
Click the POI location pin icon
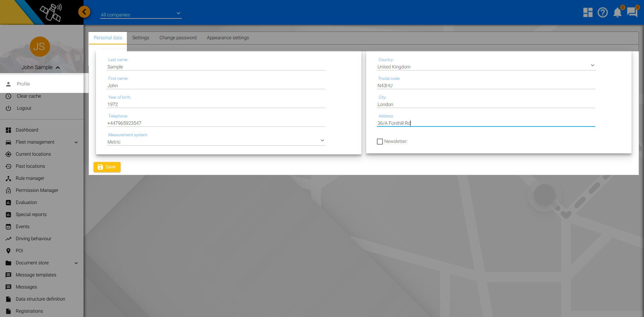point(8,251)
